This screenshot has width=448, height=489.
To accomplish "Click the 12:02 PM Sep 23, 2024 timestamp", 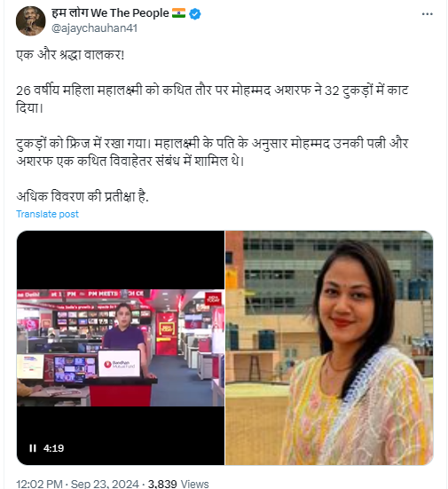I will pos(77,484).
